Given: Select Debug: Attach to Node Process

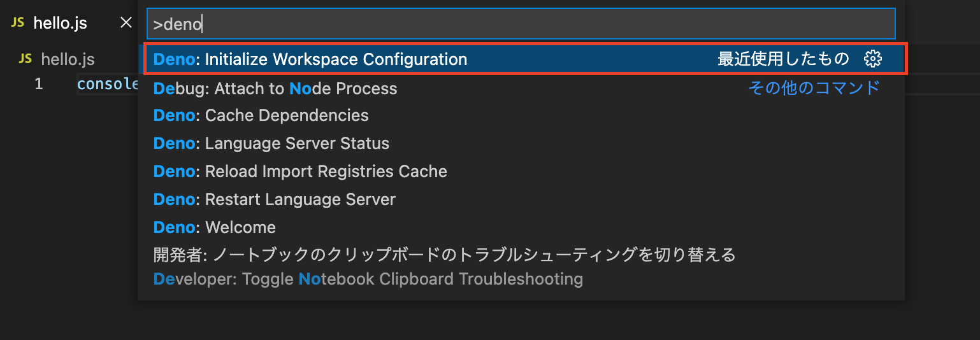Looking at the screenshot, I should tap(275, 89).
